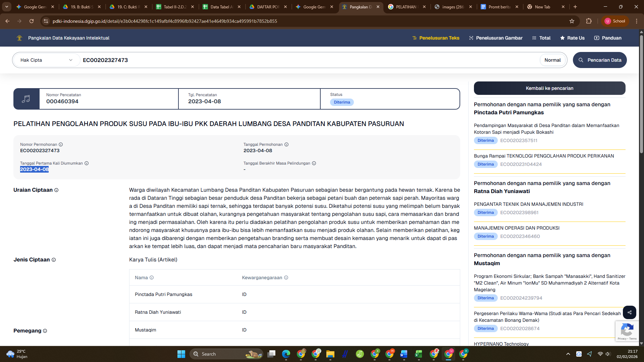Toggle the Normal search mode switch
Viewport: 644px width, 362px height.
552,60
